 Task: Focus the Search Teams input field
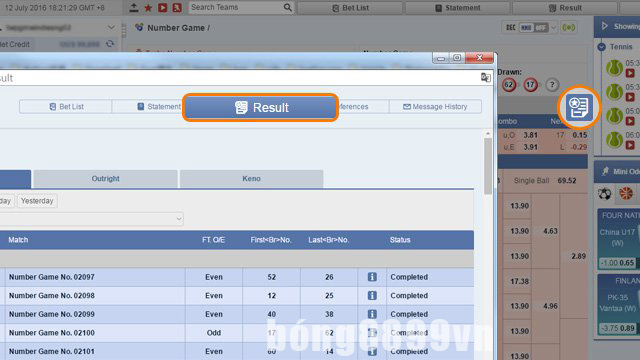pos(236,7)
